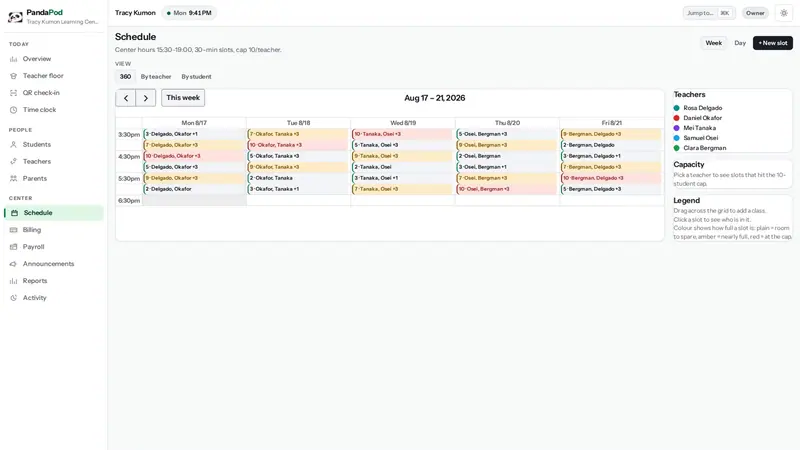Open Wednesday slot 7·Tanaka, Osei +3

pyautogui.click(x=403, y=189)
